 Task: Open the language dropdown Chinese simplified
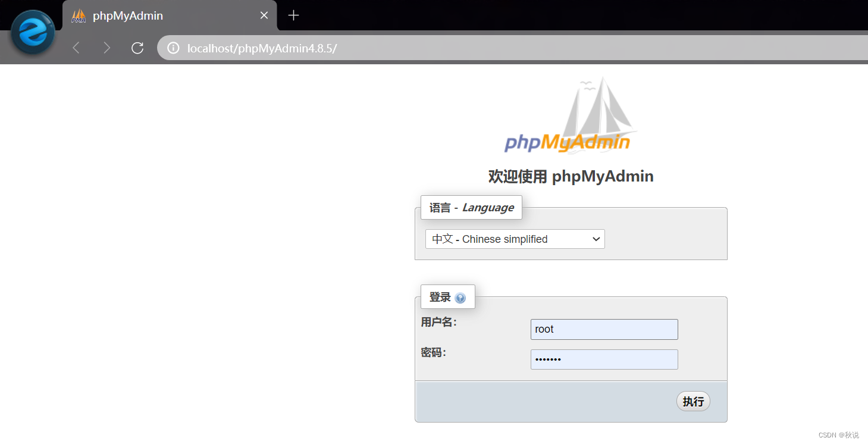click(x=515, y=239)
